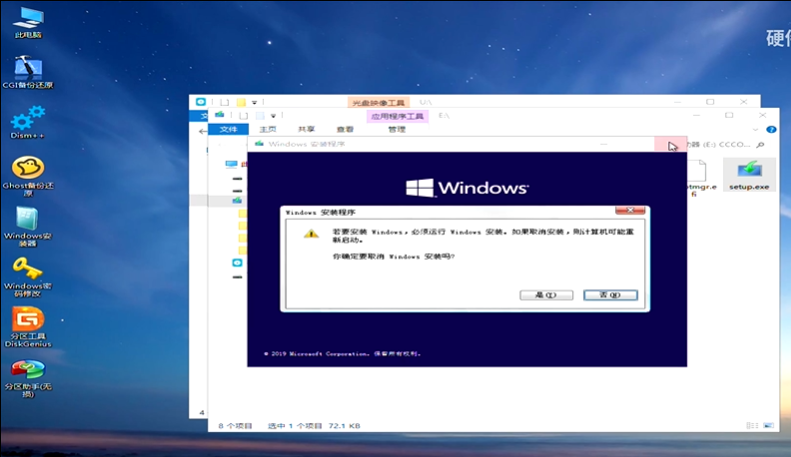Click the yellow folder icon in rear title bar
This screenshot has width=791, height=457.
pyautogui.click(x=241, y=102)
